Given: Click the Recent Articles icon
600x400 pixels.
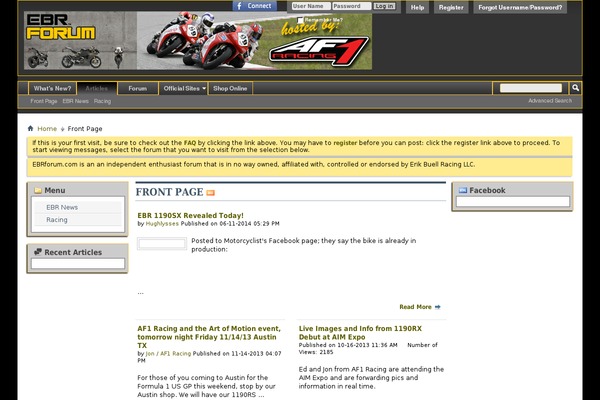Looking at the screenshot, I should [38, 252].
